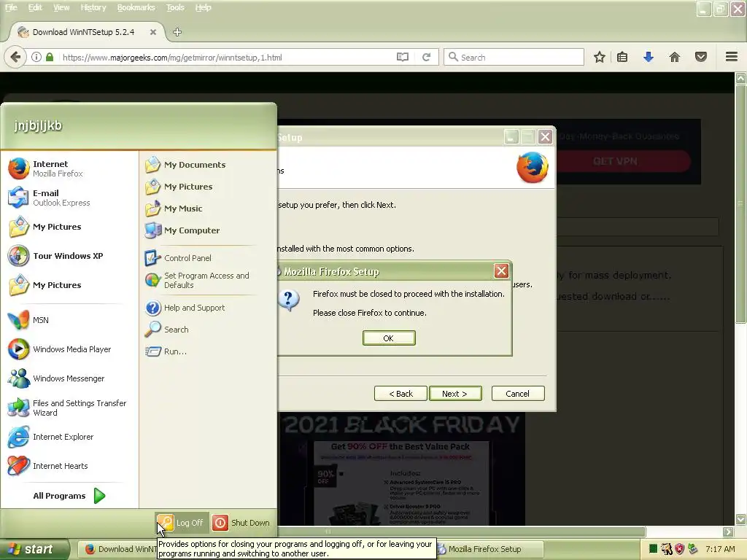The height and width of the screenshot is (560, 747).
Task: Click the green tray icon
Action: [653, 549]
